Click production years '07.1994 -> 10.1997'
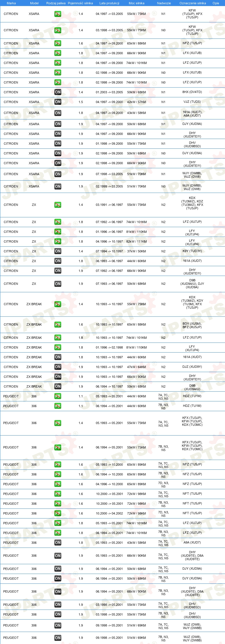 109,251
